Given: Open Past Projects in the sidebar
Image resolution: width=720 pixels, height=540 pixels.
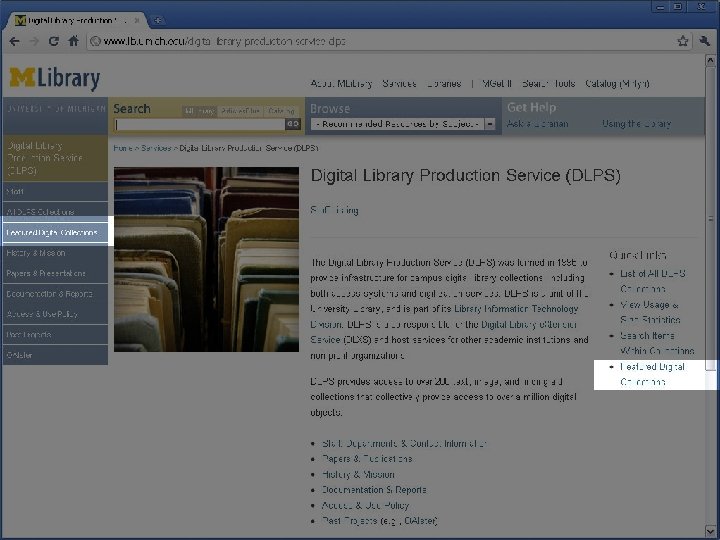Looking at the screenshot, I should pos(55,335).
